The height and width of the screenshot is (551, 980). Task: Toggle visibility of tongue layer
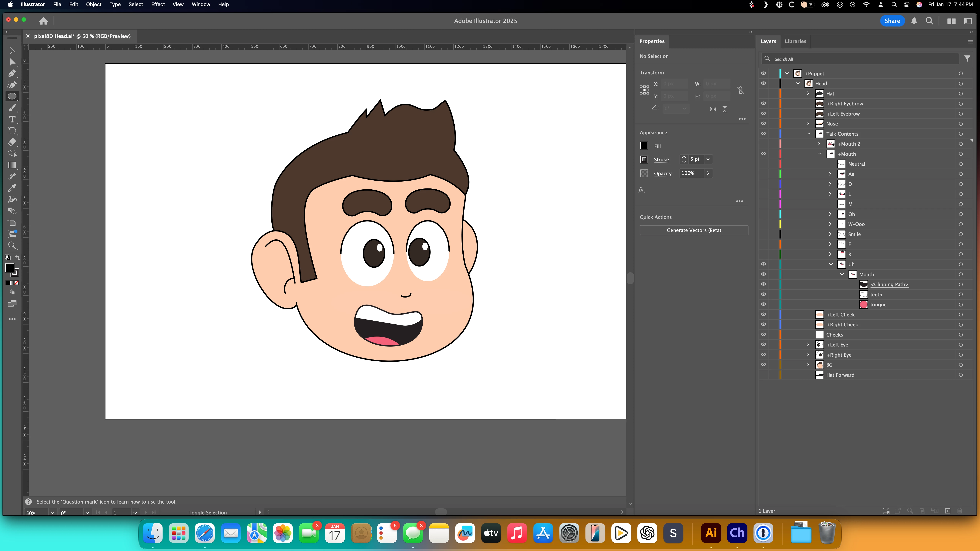pyautogui.click(x=763, y=304)
